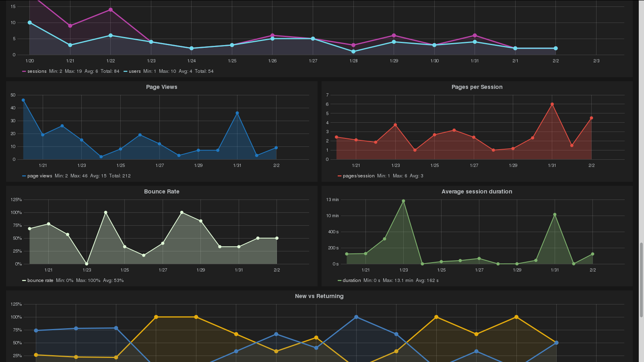Click the Page Views peak point at 1/31
644x362 pixels.
(x=237, y=113)
